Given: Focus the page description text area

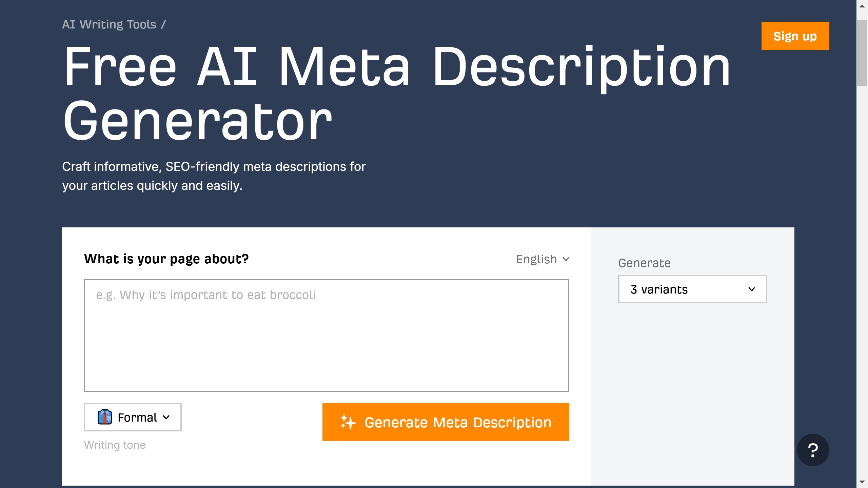Looking at the screenshot, I should pos(326,335).
